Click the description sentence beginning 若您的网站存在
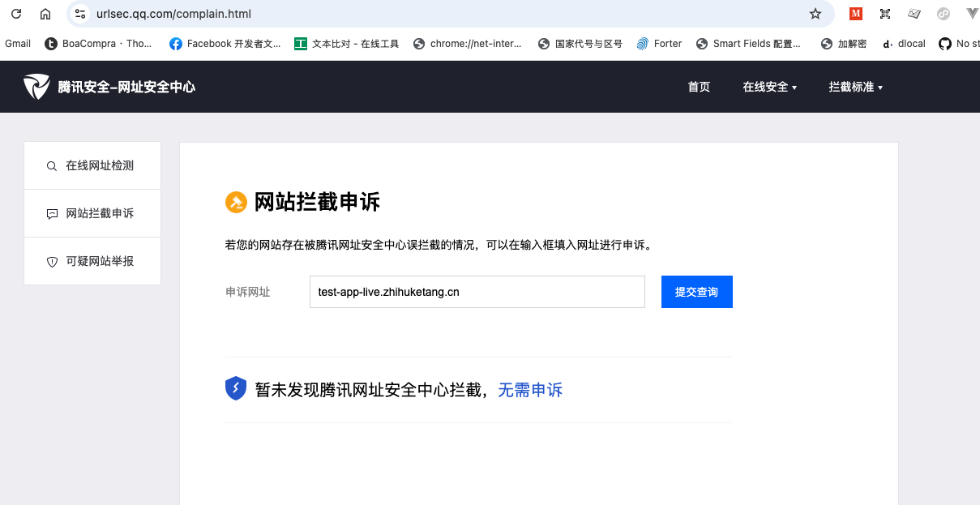The height and width of the screenshot is (505, 980). point(439,244)
